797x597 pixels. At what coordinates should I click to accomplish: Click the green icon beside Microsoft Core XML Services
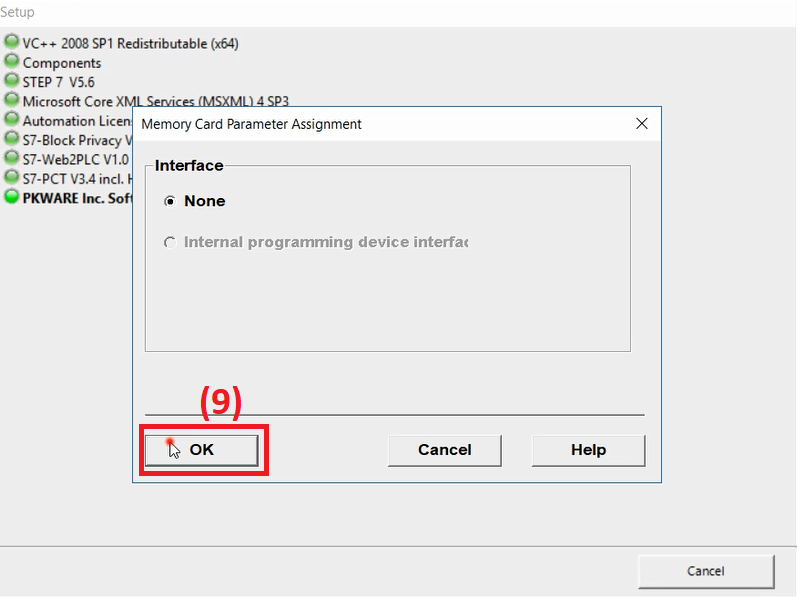tap(12, 100)
